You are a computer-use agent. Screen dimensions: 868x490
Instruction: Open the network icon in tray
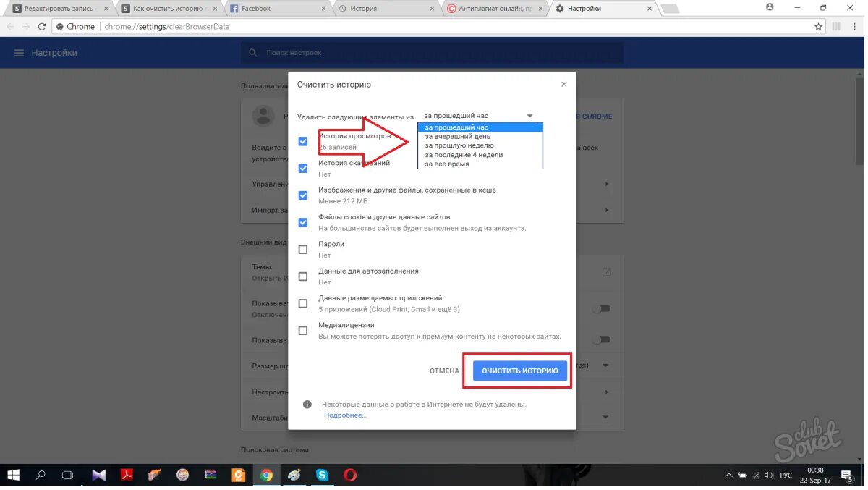click(x=757, y=476)
